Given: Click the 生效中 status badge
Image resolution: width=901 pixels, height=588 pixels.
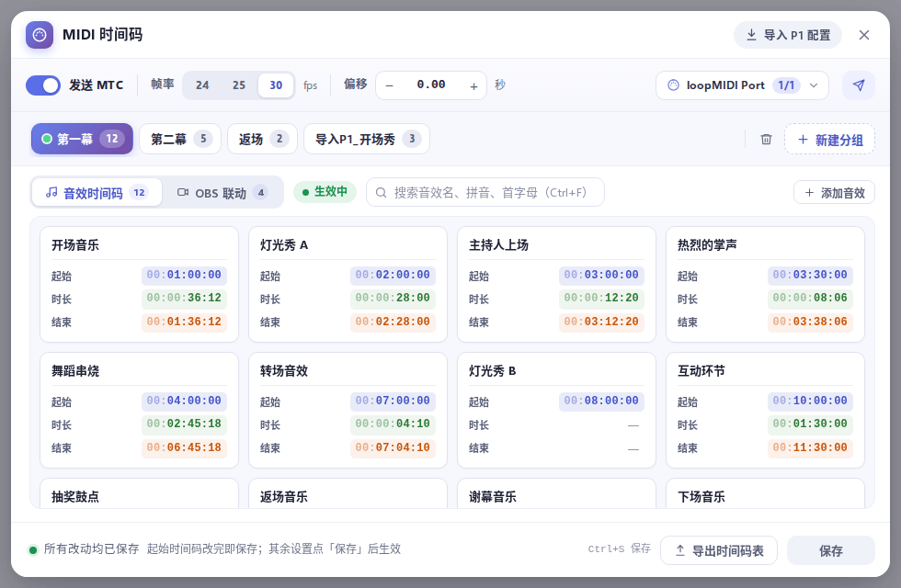Looking at the screenshot, I should pos(325,192).
